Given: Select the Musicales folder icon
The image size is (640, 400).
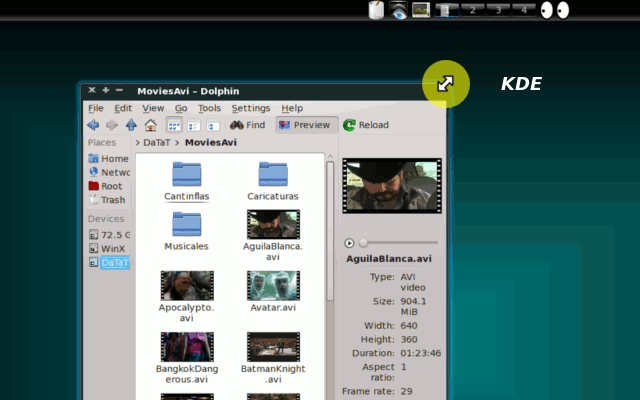Looking at the screenshot, I should pos(187,224).
